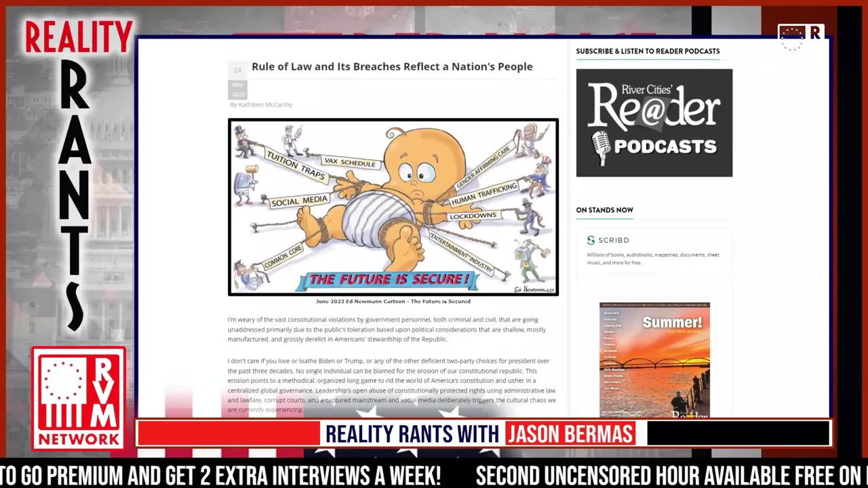The width and height of the screenshot is (868, 488).
Task: Click the Scribd description "Millions of books, audiobooks"
Action: pyautogui.click(x=653, y=258)
